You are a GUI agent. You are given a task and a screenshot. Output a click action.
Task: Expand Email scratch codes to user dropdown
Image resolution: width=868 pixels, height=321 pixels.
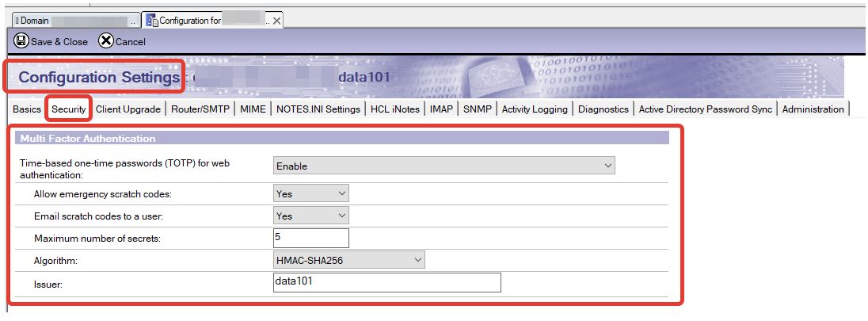(x=310, y=216)
